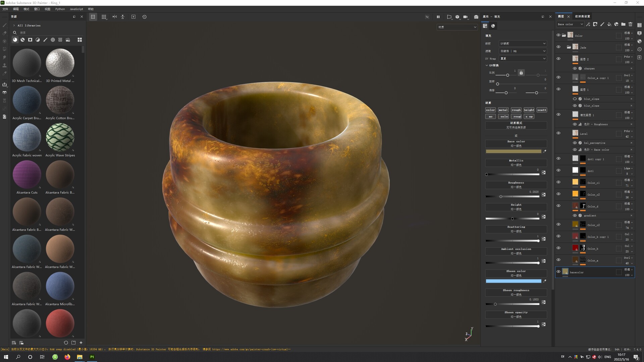
Task: Create a new folder in the layers panel
Action: 623,24
